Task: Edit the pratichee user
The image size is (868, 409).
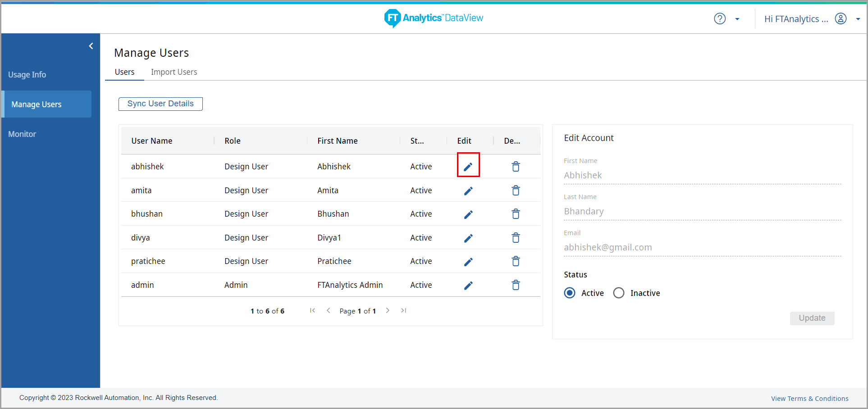Action: (x=468, y=261)
